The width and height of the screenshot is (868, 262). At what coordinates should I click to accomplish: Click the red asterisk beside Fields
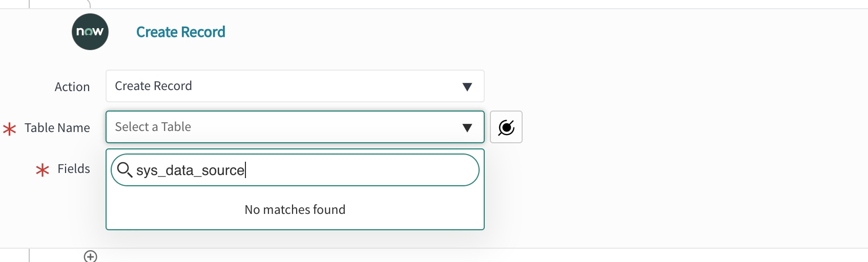click(43, 170)
